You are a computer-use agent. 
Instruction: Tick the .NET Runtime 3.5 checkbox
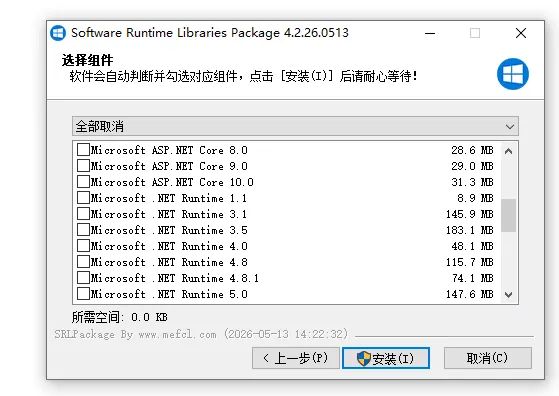coord(83,230)
